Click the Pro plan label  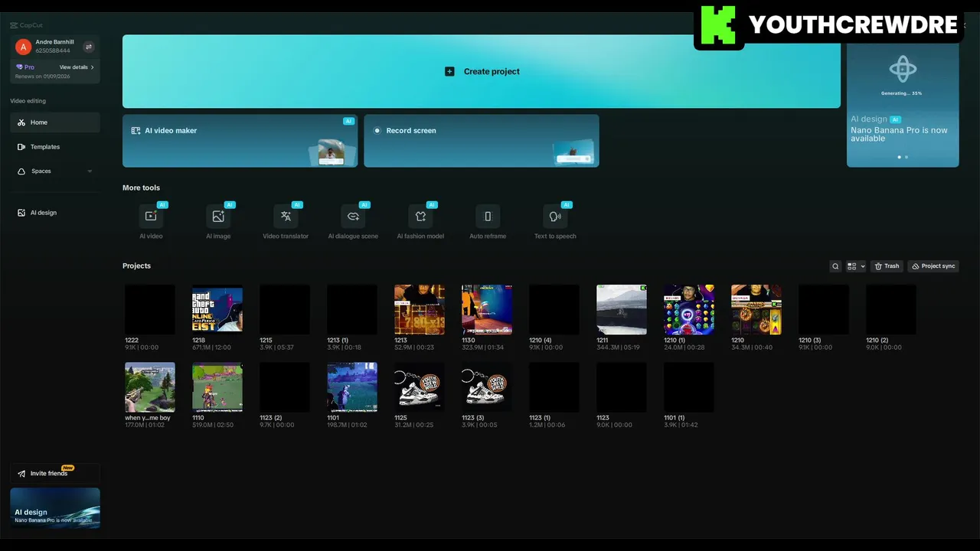[25, 67]
